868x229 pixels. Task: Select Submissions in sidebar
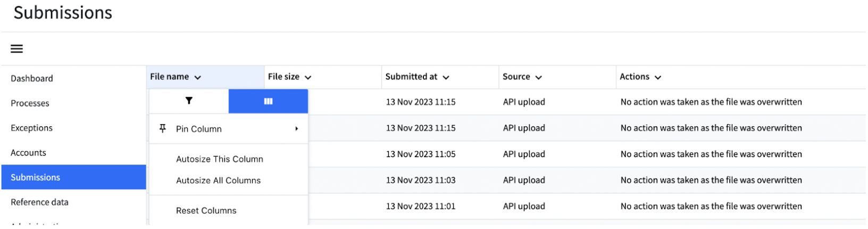[x=73, y=177]
